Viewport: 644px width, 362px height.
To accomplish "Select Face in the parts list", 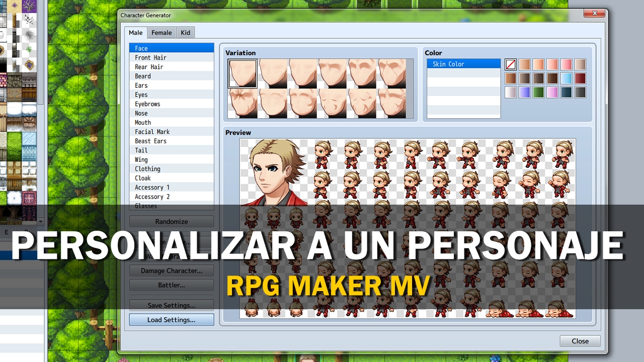I will (x=172, y=48).
